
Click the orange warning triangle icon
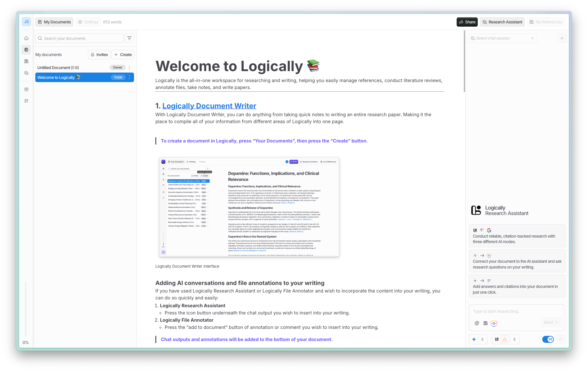505,339
